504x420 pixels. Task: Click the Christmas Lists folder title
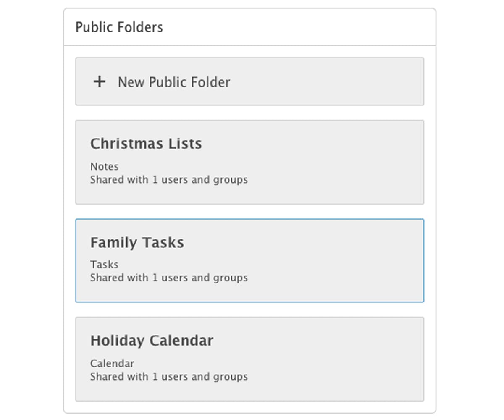tap(146, 144)
